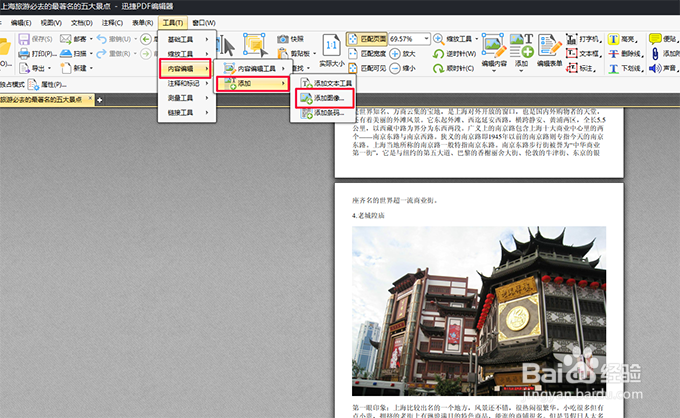This screenshot has width=680, height=418.
Task: Open the Document (文档) menu
Action: click(82, 23)
